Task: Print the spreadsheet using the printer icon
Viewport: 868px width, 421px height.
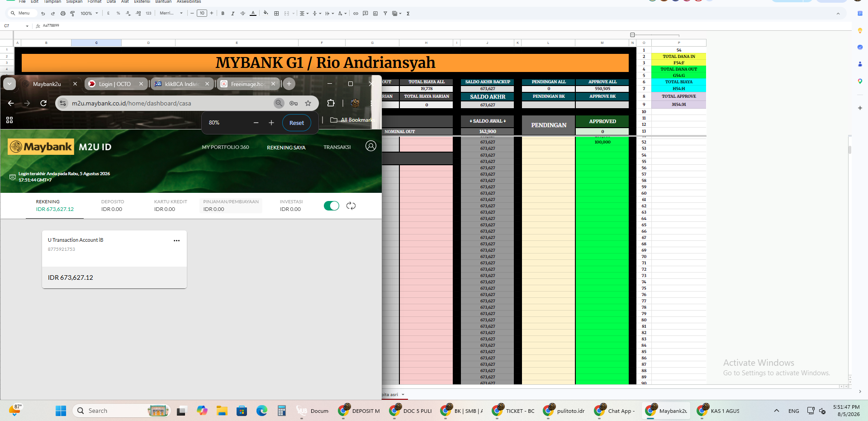Action: click(63, 14)
